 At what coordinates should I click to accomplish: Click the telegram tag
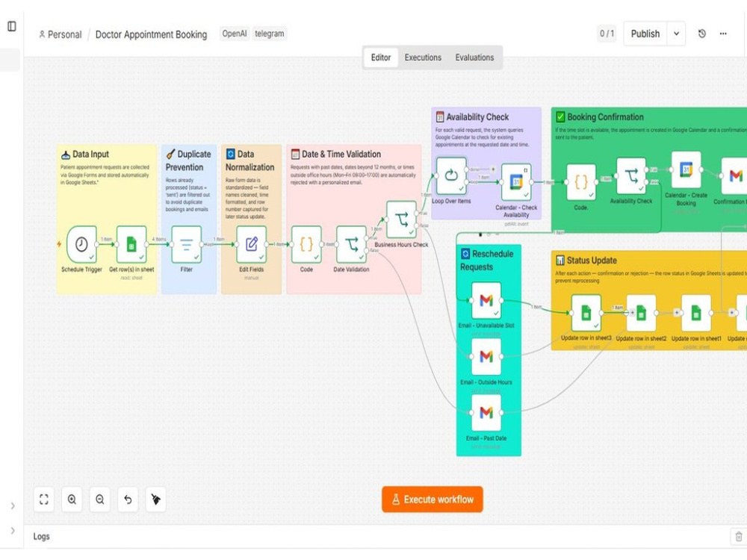point(270,34)
